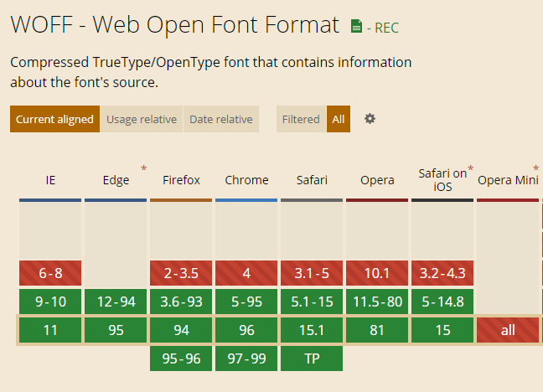Select Safari version 15.1 cell

click(312, 330)
